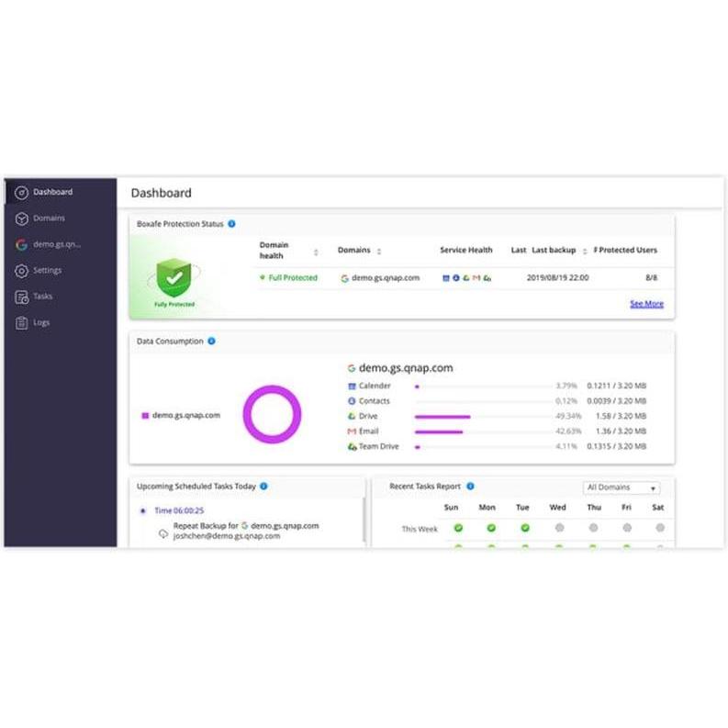
Task: Click the Calendar service health icon
Action: tap(446, 278)
